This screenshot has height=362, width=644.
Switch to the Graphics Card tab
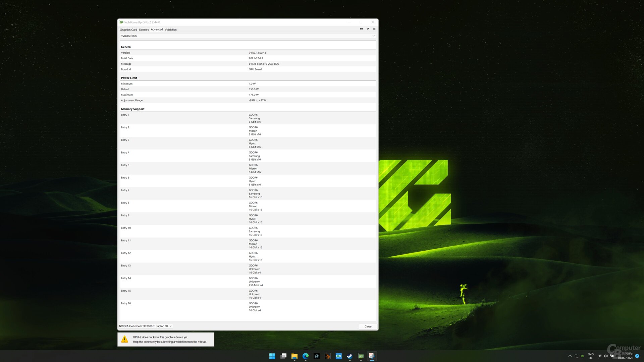point(128,29)
